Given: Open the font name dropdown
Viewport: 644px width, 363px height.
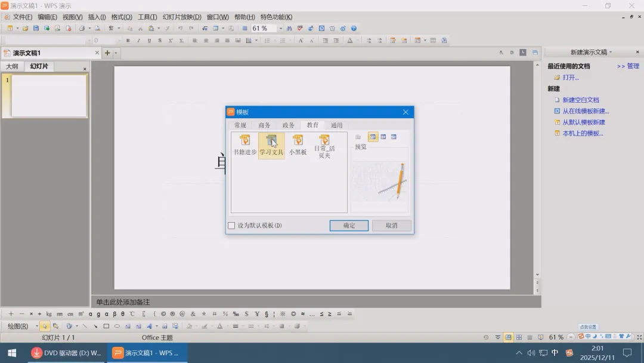Looking at the screenshot, I should click(89, 40).
